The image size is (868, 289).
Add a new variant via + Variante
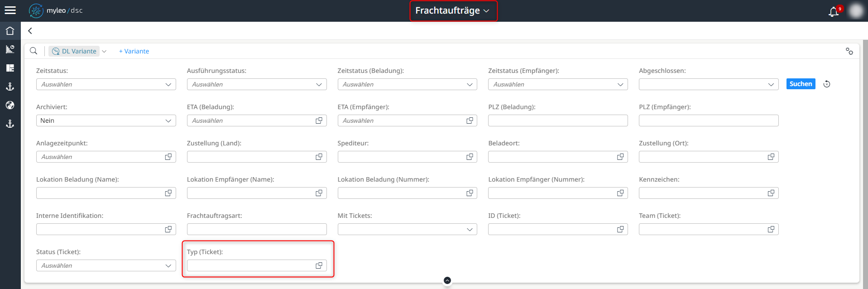[134, 51]
